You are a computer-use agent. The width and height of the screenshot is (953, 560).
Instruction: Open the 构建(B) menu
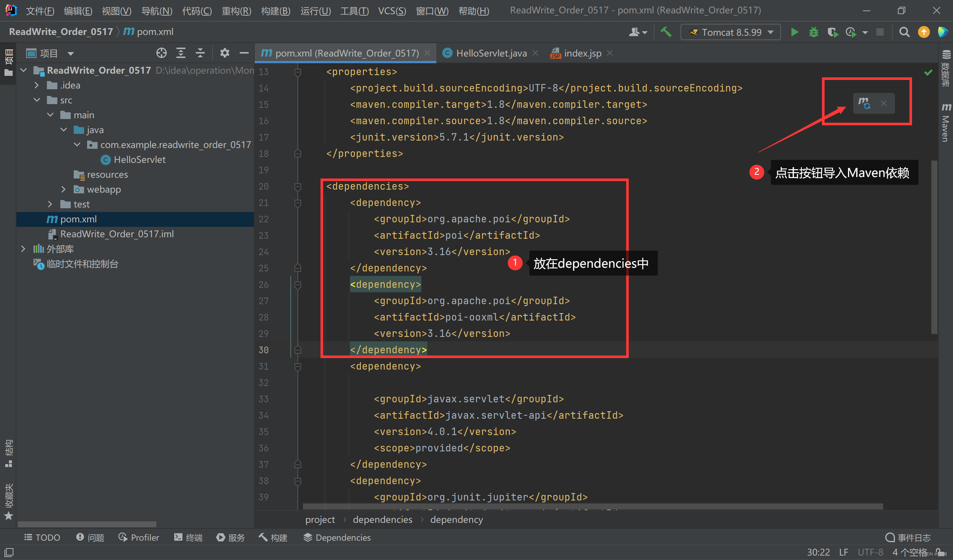(x=275, y=10)
